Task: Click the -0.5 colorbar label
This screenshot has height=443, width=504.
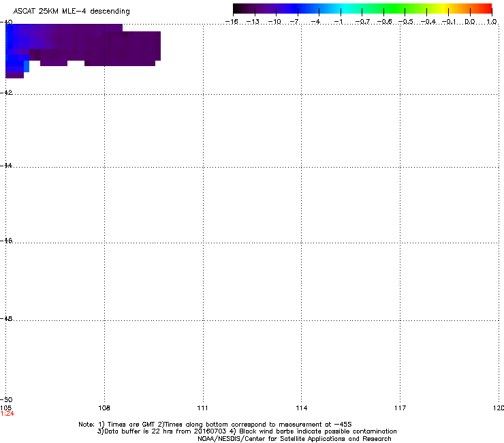Action: click(x=405, y=22)
